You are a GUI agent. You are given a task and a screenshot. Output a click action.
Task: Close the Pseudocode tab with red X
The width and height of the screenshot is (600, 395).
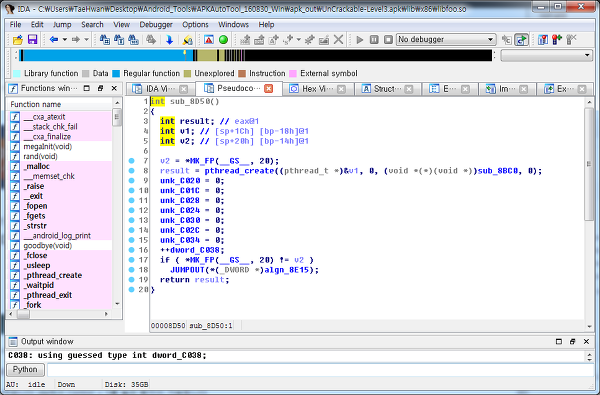pos(269,88)
